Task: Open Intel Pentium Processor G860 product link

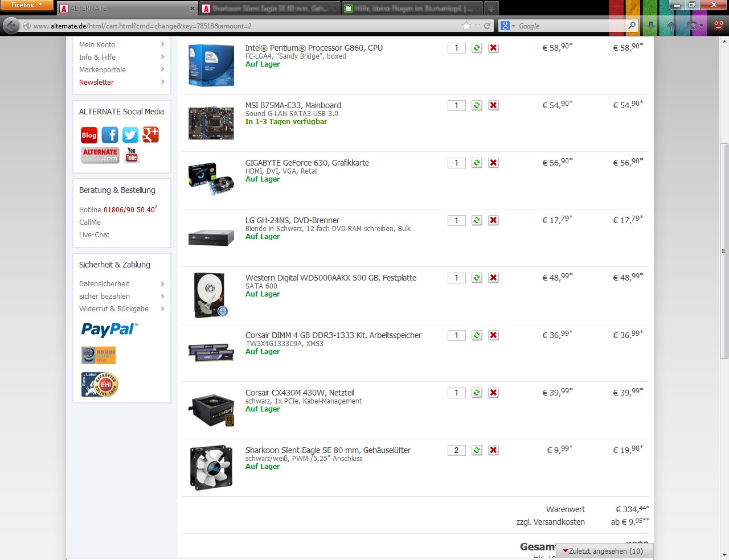Action: tap(314, 48)
